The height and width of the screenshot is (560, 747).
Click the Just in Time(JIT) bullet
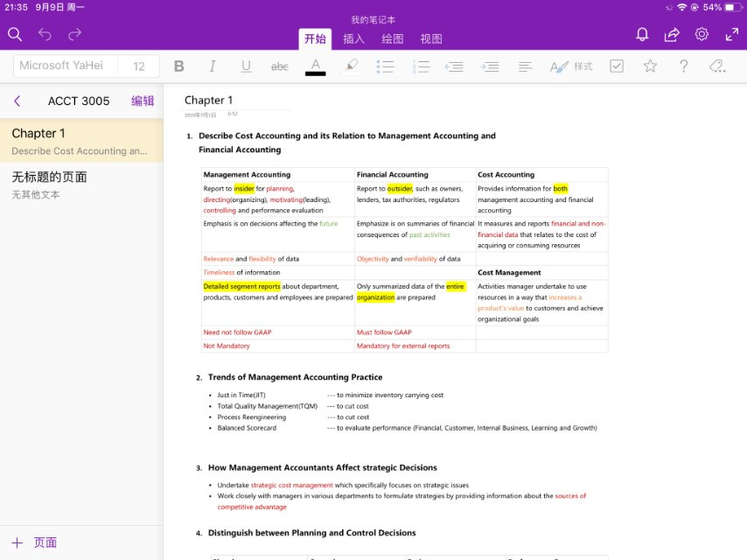coord(241,395)
